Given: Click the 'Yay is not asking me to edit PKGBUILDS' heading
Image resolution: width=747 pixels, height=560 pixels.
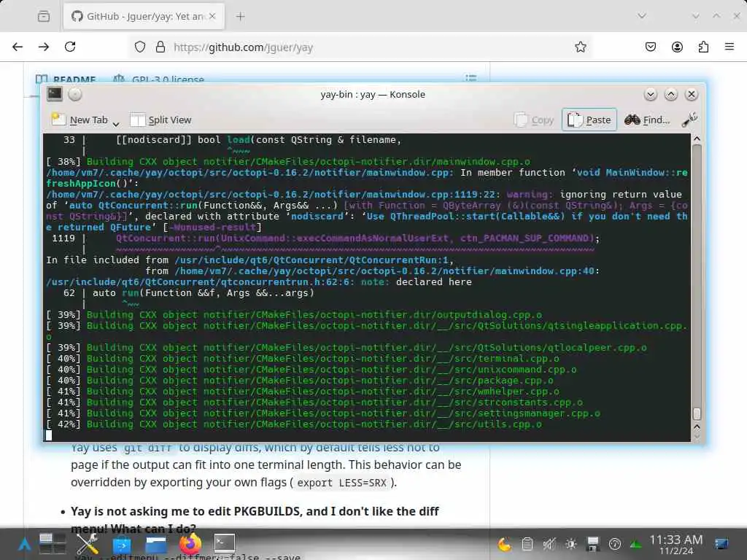Looking at the screenshot, I should [186, 511].
